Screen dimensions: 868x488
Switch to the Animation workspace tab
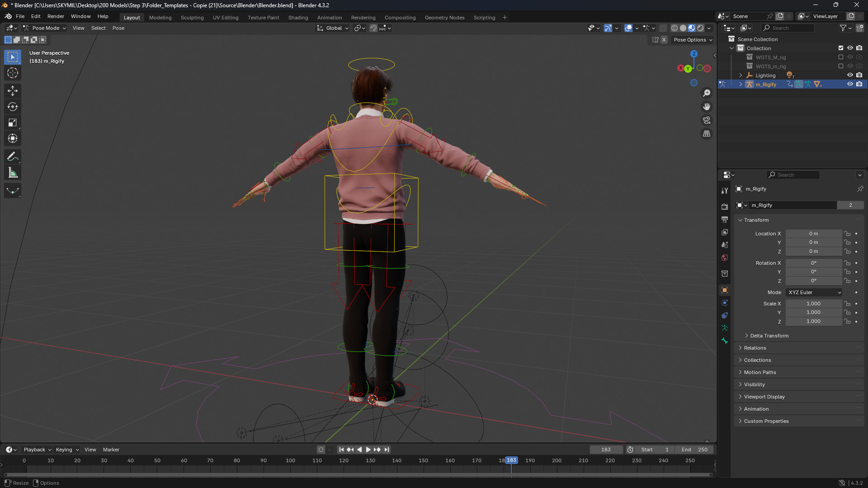(x=329, y=18)
